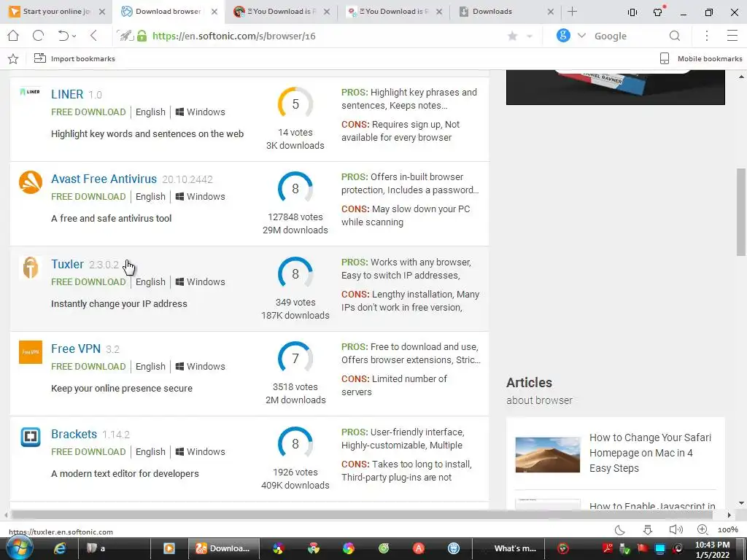Viewport: 747px width, 560px height.
Task: Open the LINER program link
Action: (x=67, y=94)
